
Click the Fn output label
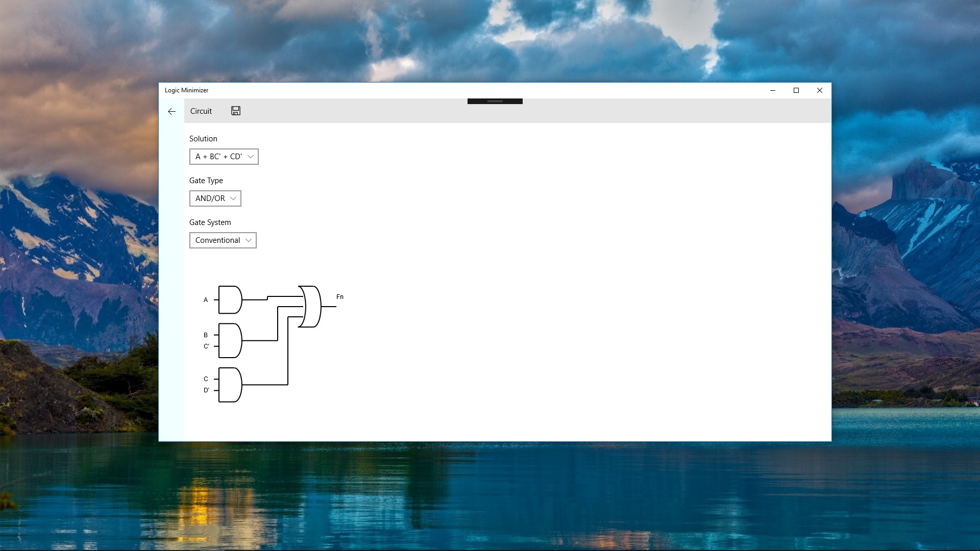(340, 297)
